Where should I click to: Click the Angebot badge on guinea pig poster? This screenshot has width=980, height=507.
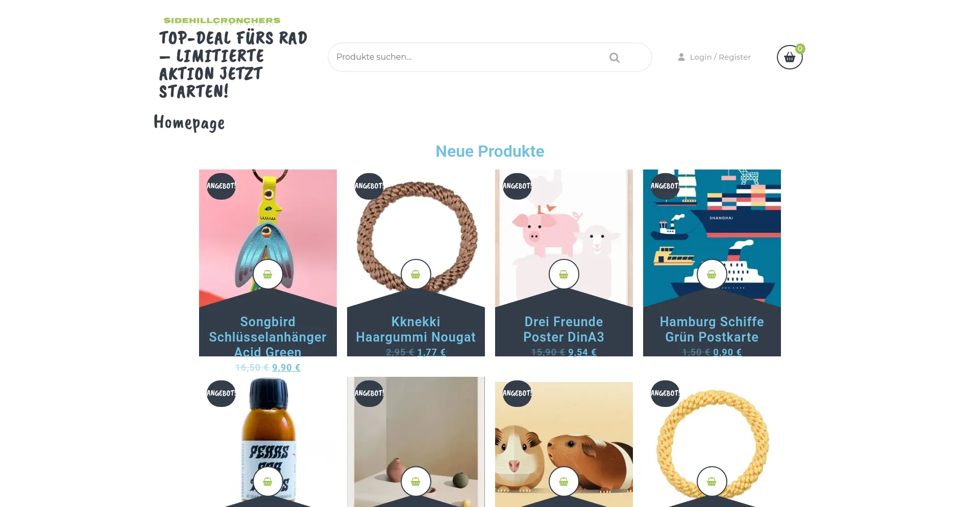pyautogui.click(x=517, y=393)
